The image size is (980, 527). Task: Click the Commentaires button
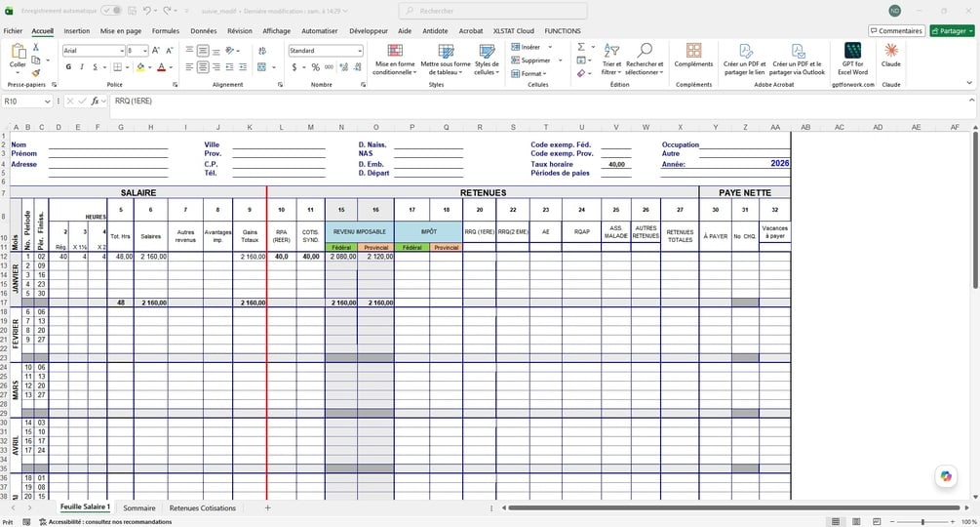pyautogui.click(x=897, y=30)
